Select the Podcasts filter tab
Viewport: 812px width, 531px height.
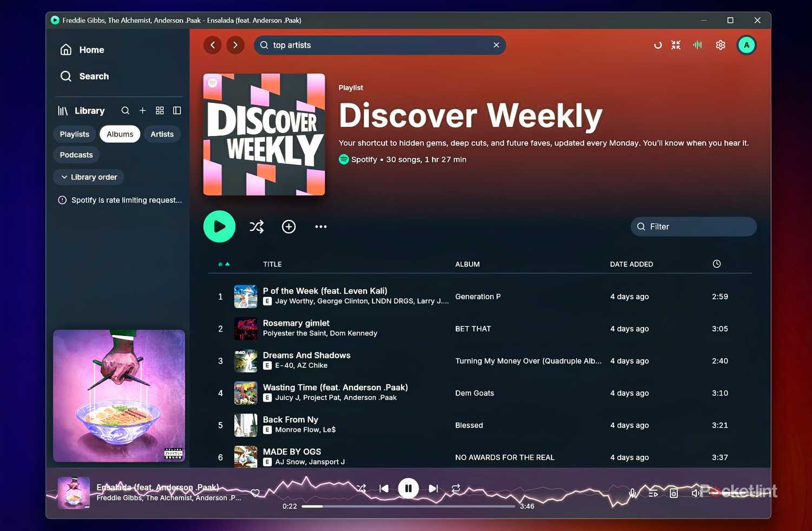click(76, 155)
